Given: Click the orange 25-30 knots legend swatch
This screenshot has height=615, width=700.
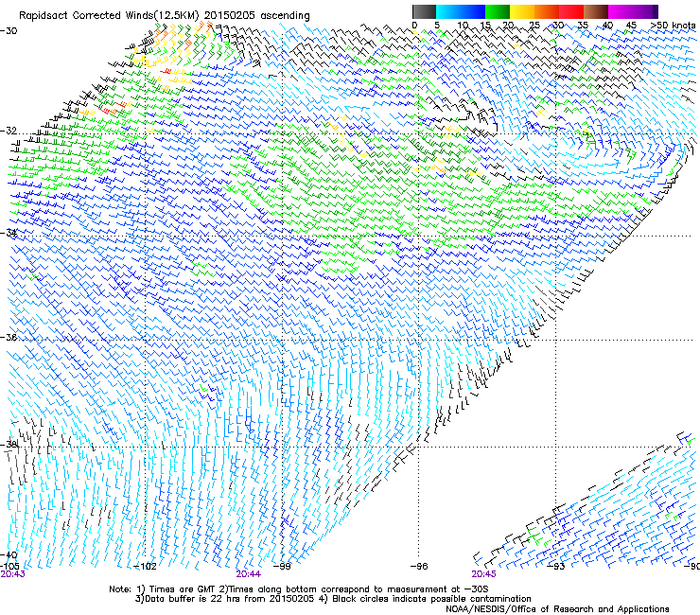Looking at the screenshot, I should pyautogui.click(x=547, y=11).
